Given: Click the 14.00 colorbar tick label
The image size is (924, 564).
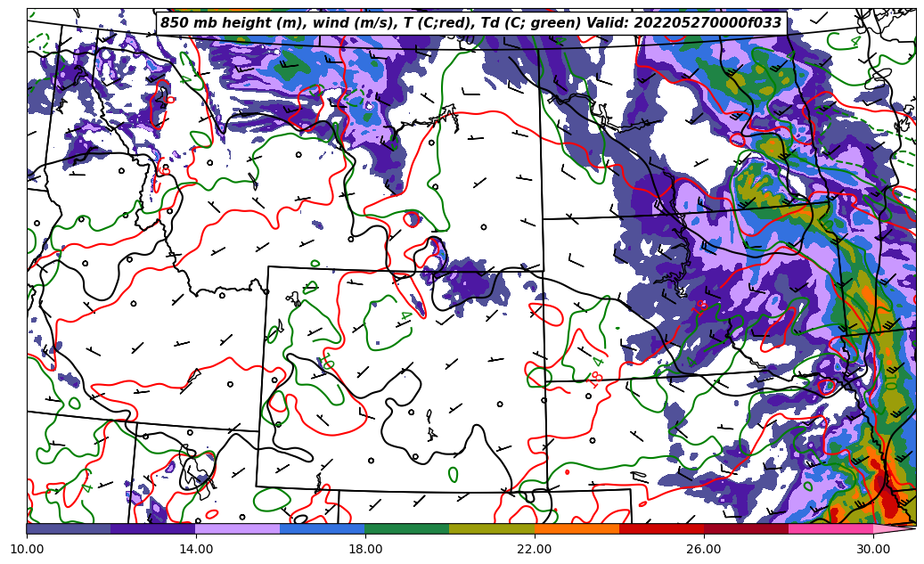Looking at the screenshot, I should tap(196, 548).
